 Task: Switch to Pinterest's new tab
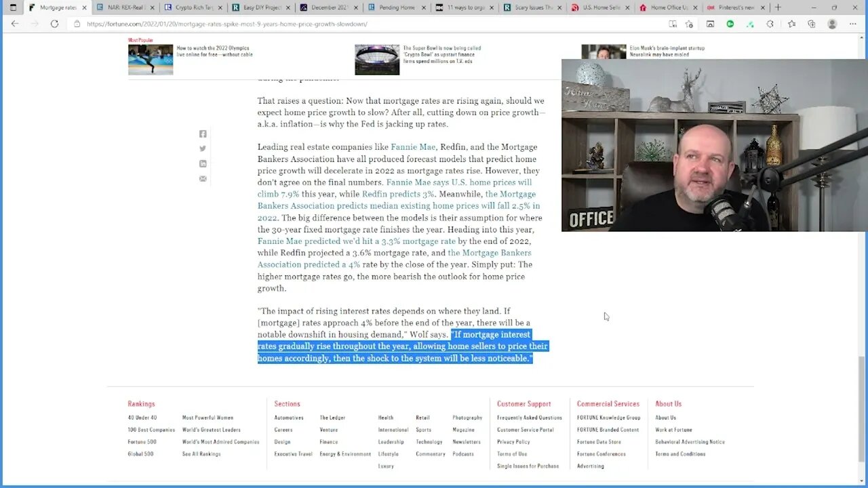click(735, 7)
